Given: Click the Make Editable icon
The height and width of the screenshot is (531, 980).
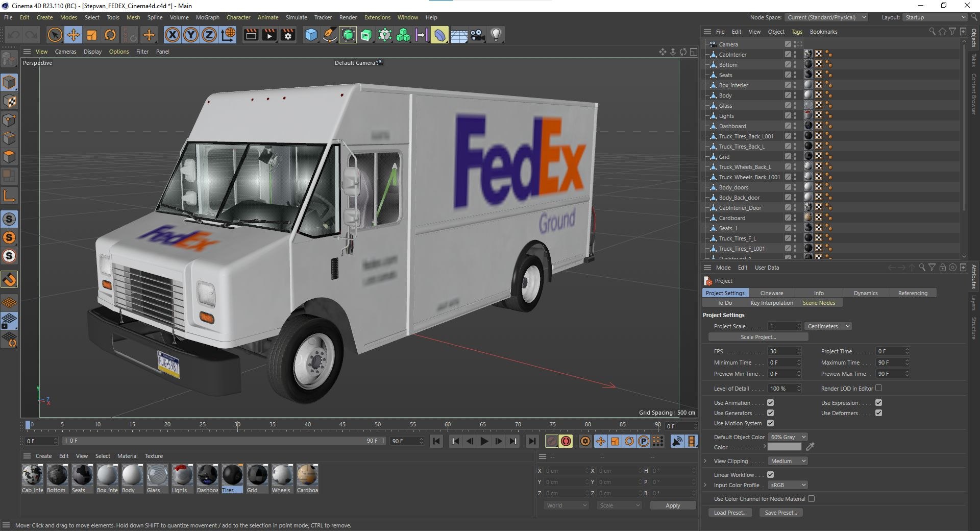Looking at the screenshot, I should (x=9, y=60).
